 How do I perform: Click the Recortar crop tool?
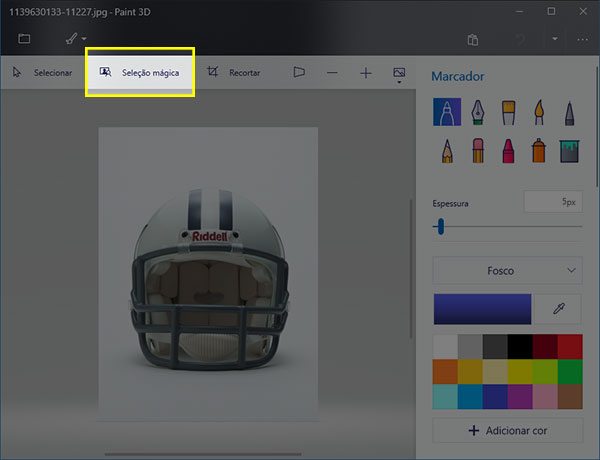(x=234, y=72)
